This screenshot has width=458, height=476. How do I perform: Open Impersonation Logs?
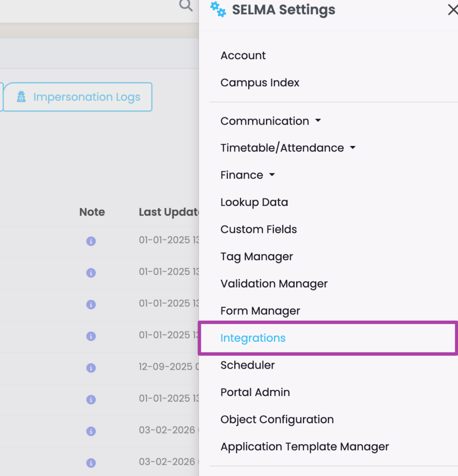(78, 97)
